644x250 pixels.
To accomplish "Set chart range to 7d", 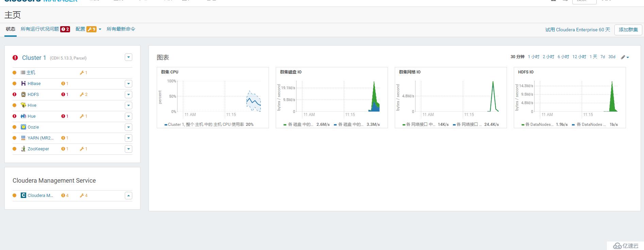I will (x=603, y=57).
